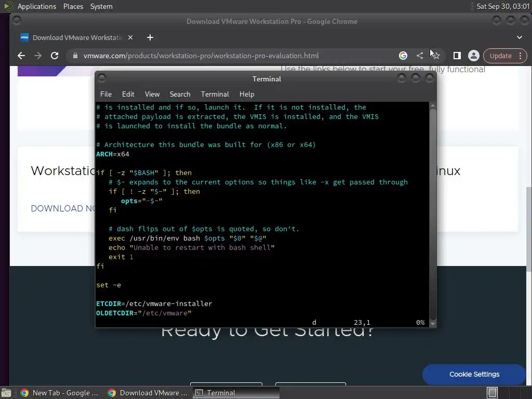Click the DOWNLOAD NOW link on page
The width and height of the screenshot is (532, 399).
63,208
